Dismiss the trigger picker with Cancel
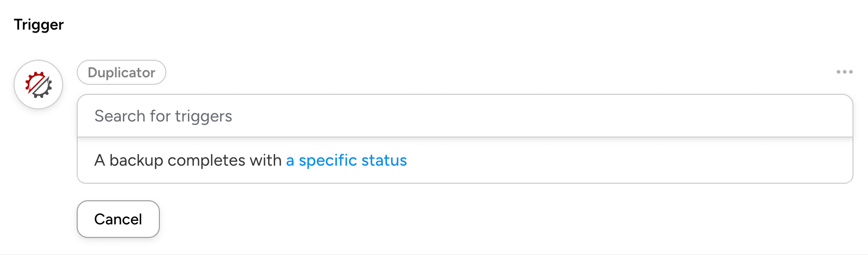 118,219
